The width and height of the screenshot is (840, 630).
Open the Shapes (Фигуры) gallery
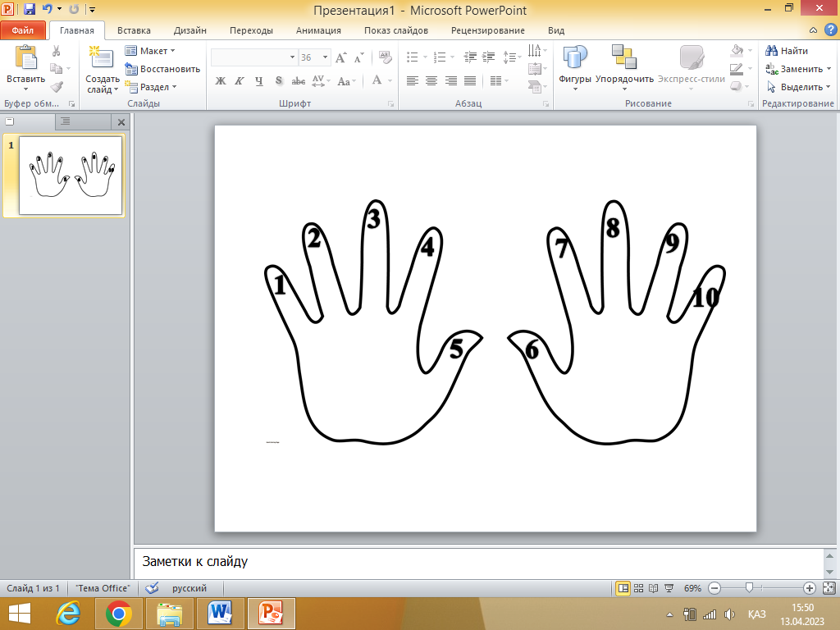[x=575, y=66]
